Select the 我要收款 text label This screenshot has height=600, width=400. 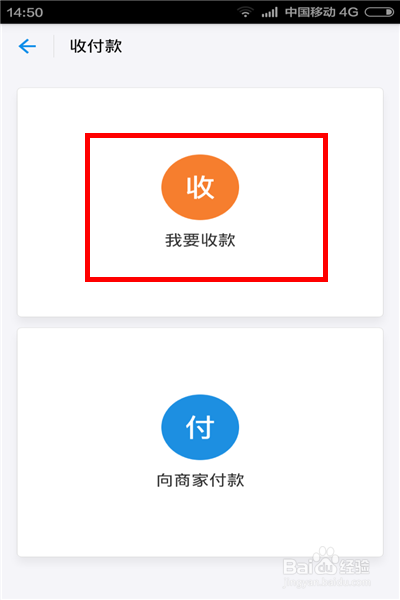point(200,240)
